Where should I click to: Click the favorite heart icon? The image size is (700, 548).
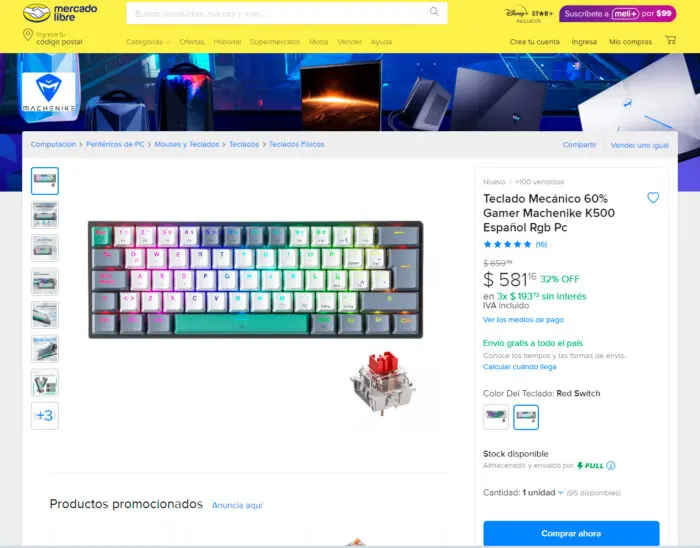coord(653,198)
